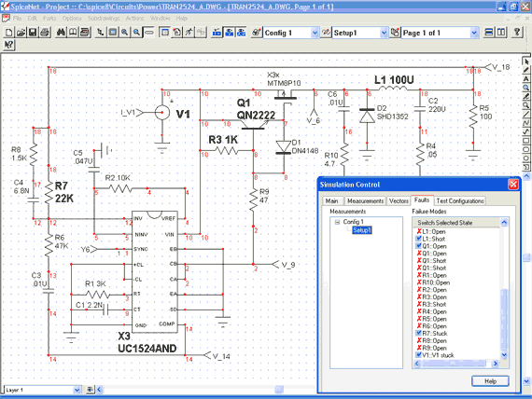The width and height of the screenshot is (532, 399).
Task: Click the binoculars Find icon
Action: (x=61, y=33)
